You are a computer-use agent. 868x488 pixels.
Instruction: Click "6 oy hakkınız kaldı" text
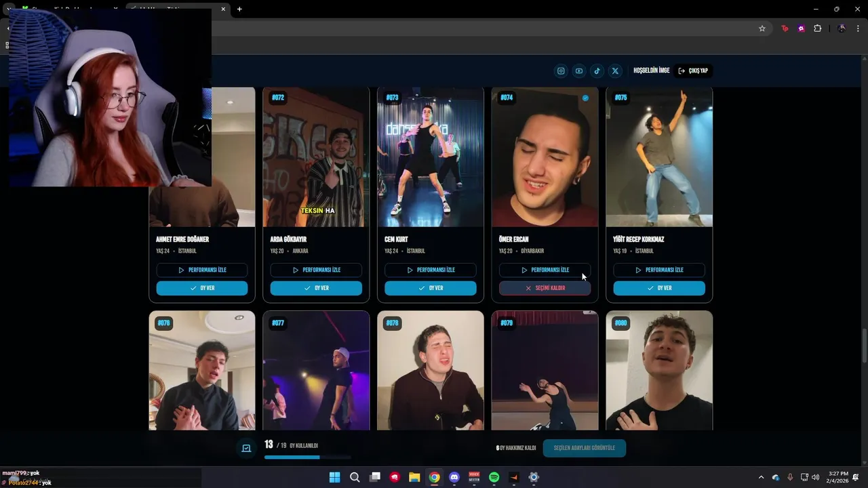coord(516,448)
